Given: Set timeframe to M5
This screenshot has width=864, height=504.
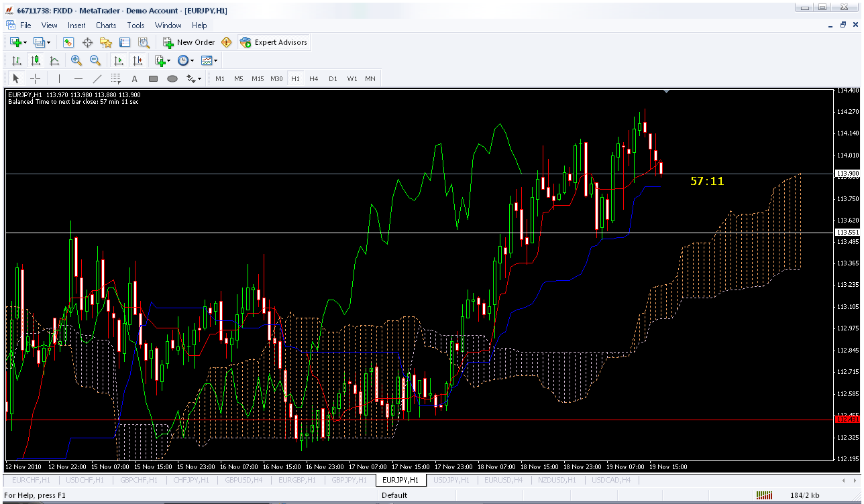Looking at the screenshot, I should (239, 78).
